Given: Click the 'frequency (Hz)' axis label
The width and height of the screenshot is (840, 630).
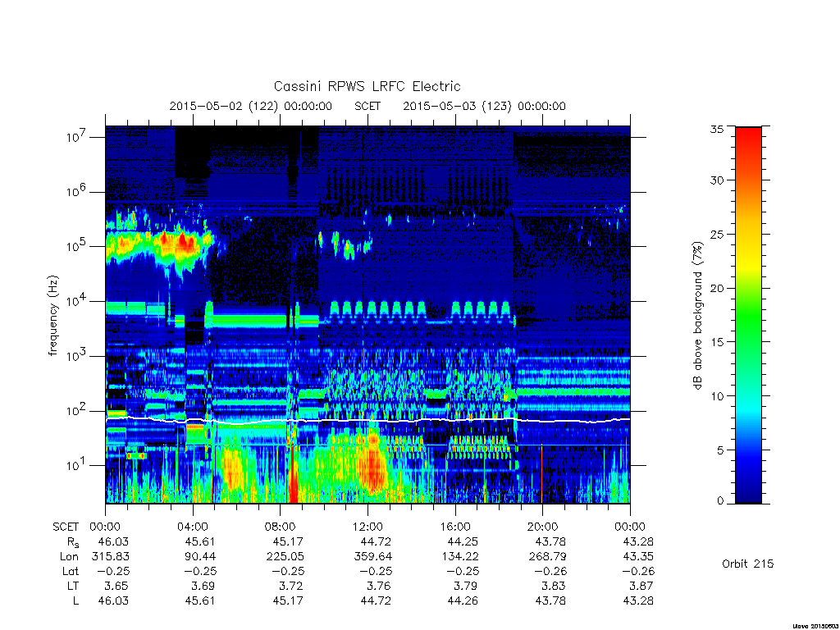Looking at the screenshot, I should (52, 316).
